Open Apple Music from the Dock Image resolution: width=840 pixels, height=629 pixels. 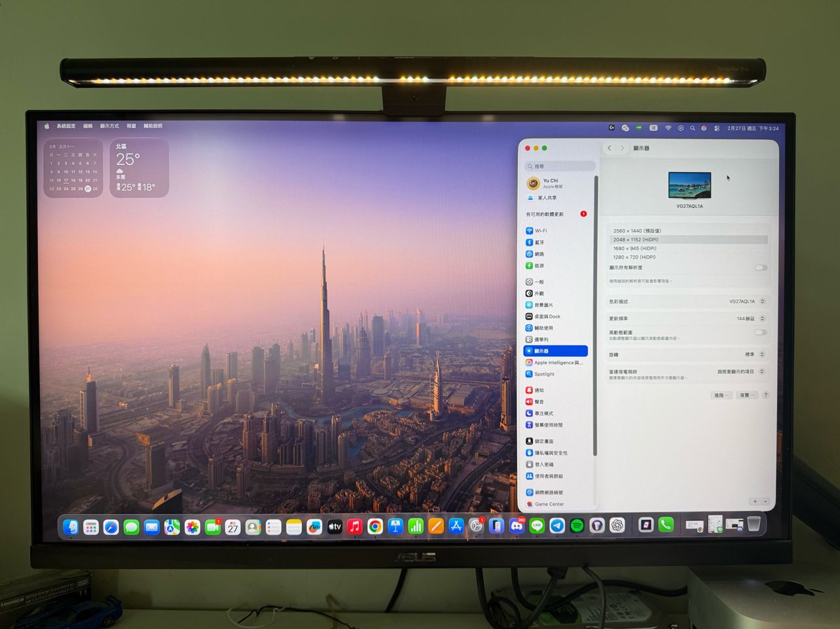pyautogui.click(x=354, y=526)
